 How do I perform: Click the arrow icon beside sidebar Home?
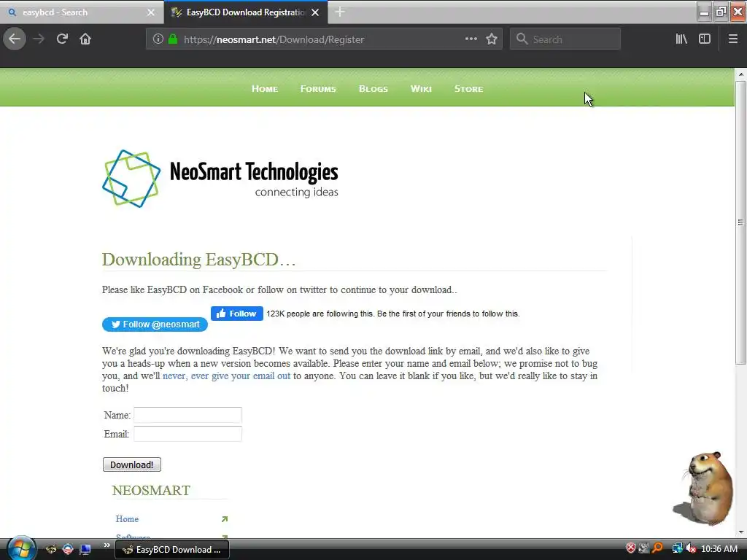pos(225,519)
